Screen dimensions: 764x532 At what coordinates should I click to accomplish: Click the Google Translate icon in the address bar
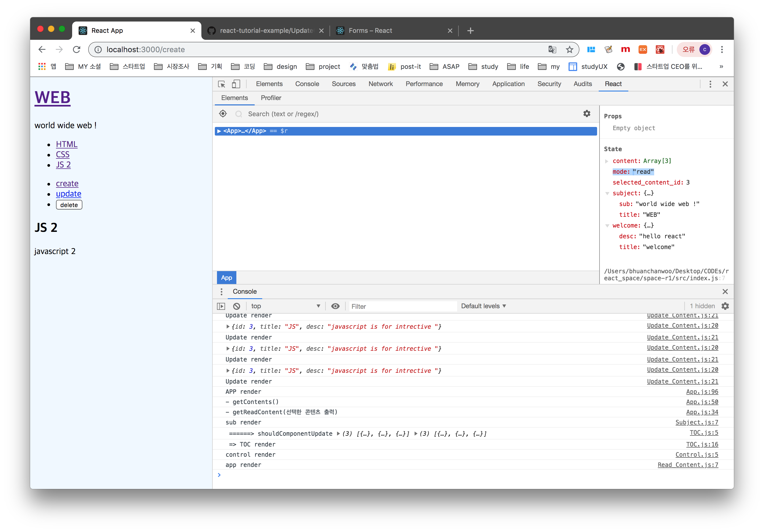click(x=552, y=49)
